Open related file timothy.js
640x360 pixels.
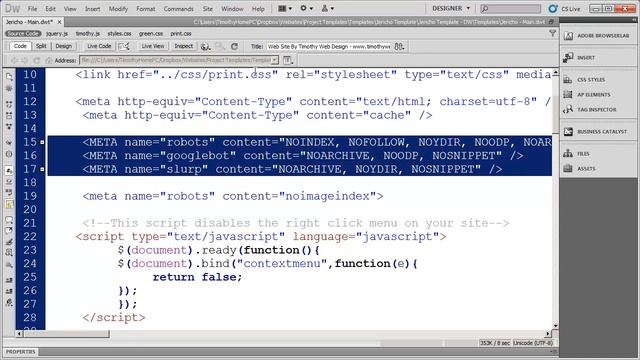[x=88, y=33]
